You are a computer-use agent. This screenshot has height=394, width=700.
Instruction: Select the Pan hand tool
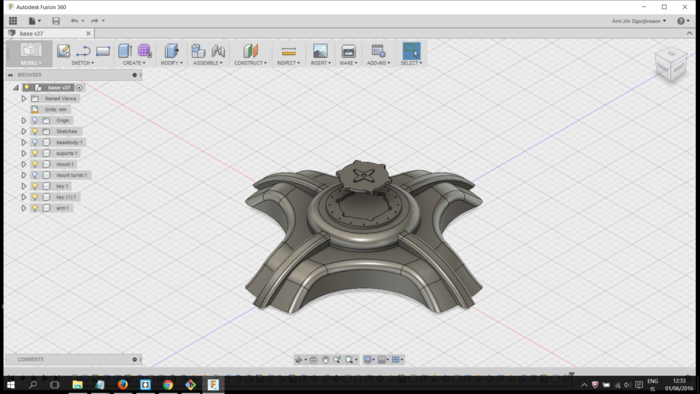coord(325,360)
